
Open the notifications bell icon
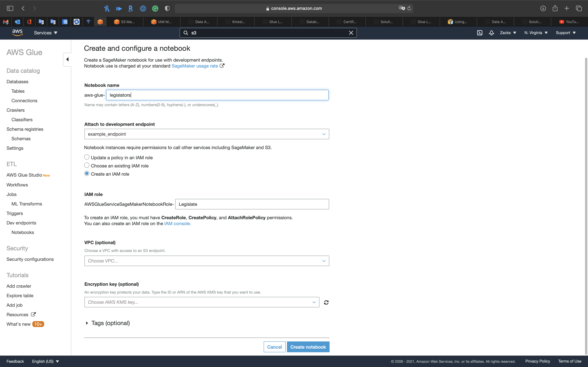(491, 33)
